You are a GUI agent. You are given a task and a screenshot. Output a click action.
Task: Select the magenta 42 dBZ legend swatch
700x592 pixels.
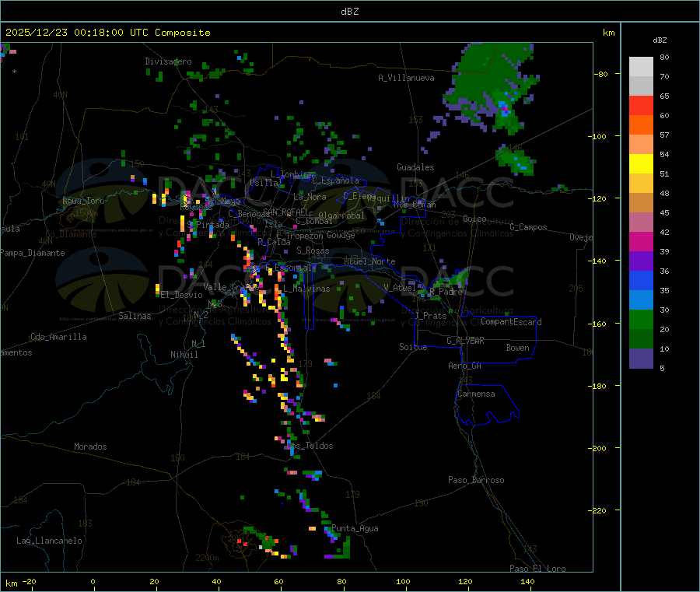coord(641,241)
